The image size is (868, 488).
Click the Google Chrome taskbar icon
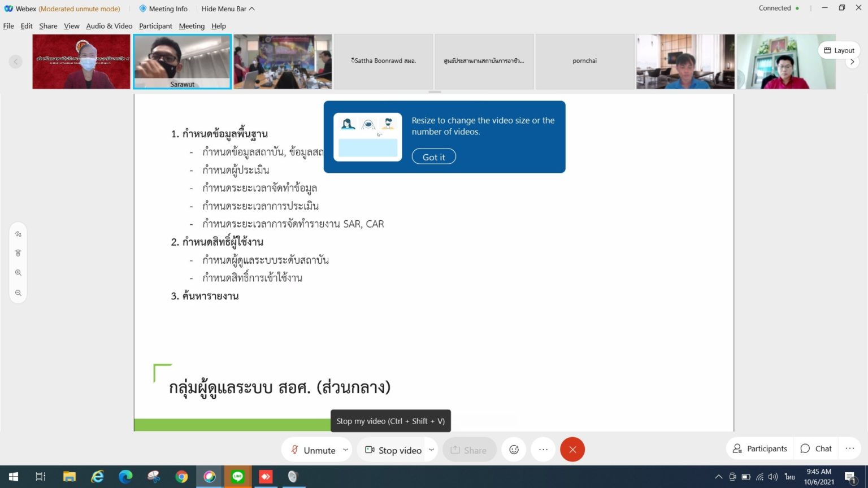coord(181,477)
